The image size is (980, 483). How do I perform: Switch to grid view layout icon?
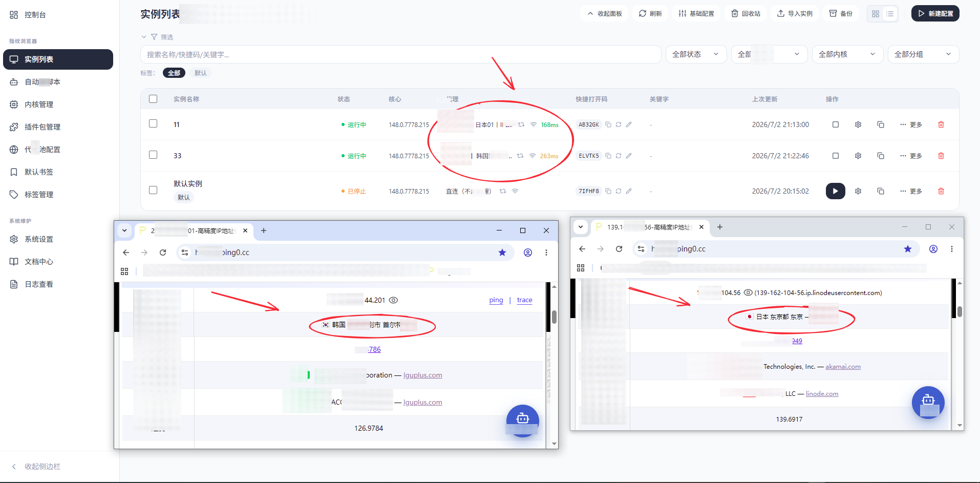[876, 14]
